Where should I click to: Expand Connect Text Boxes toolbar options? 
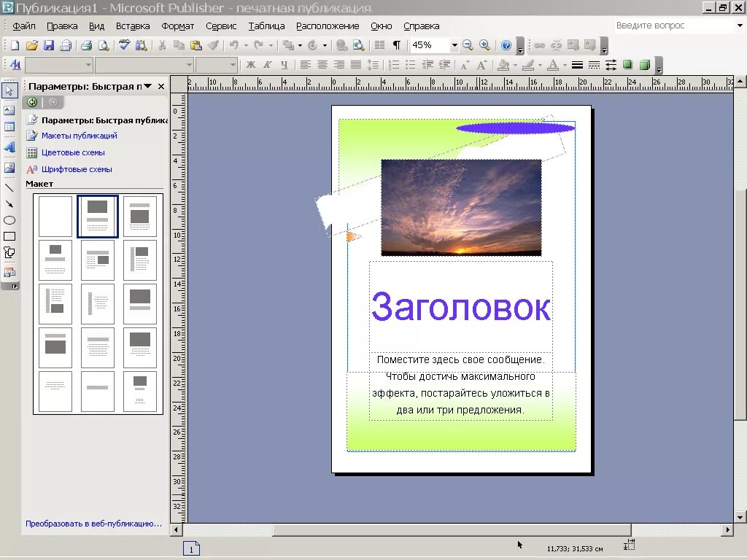604,46
